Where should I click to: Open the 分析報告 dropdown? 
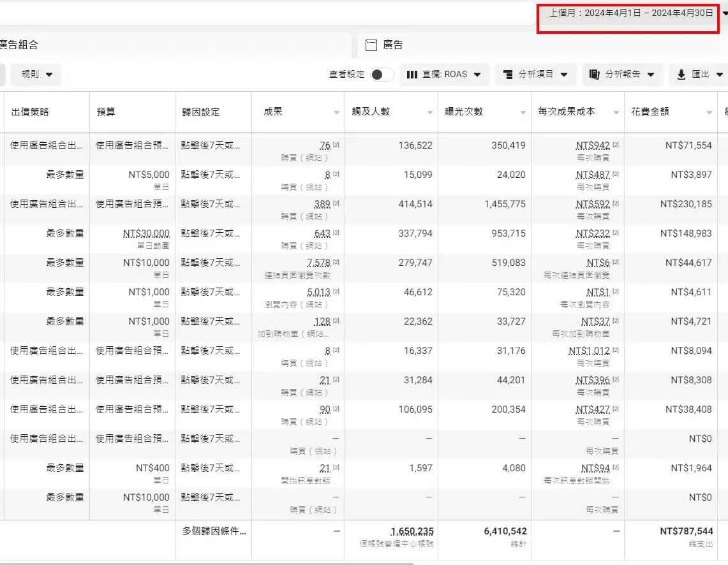point(622,74)
